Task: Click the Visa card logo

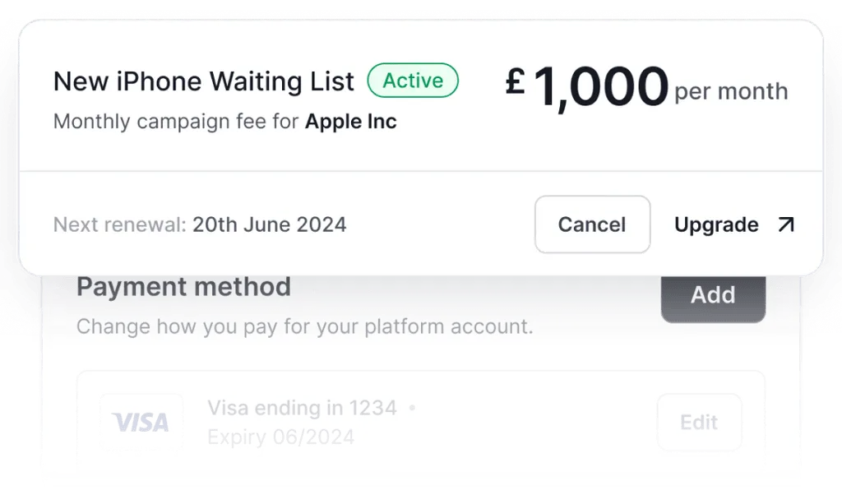Action: coord(141,422)
